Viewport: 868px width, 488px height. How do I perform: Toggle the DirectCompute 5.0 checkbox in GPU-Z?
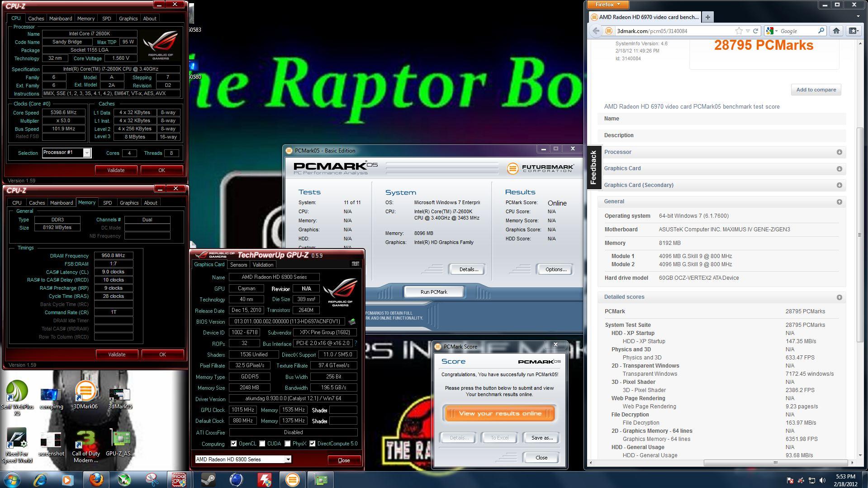313,444
